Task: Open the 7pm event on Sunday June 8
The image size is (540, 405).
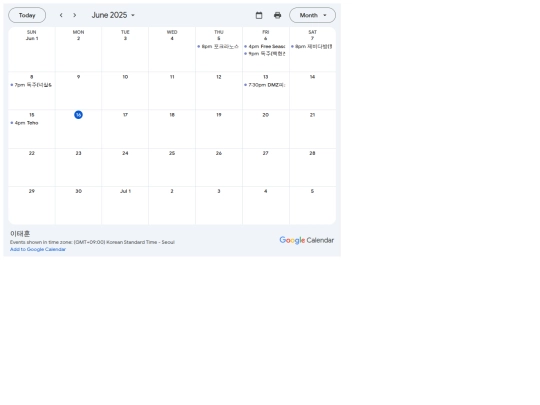Action: click(x=31, y=85)
